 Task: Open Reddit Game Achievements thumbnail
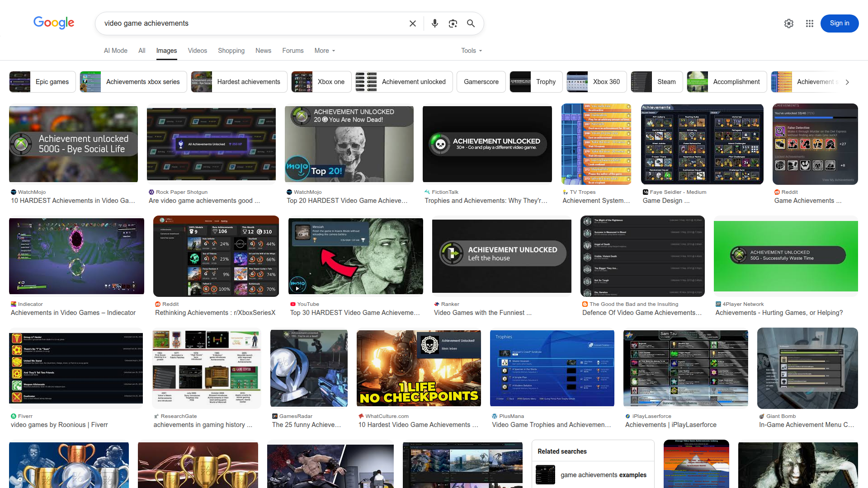tap(816, 144)
